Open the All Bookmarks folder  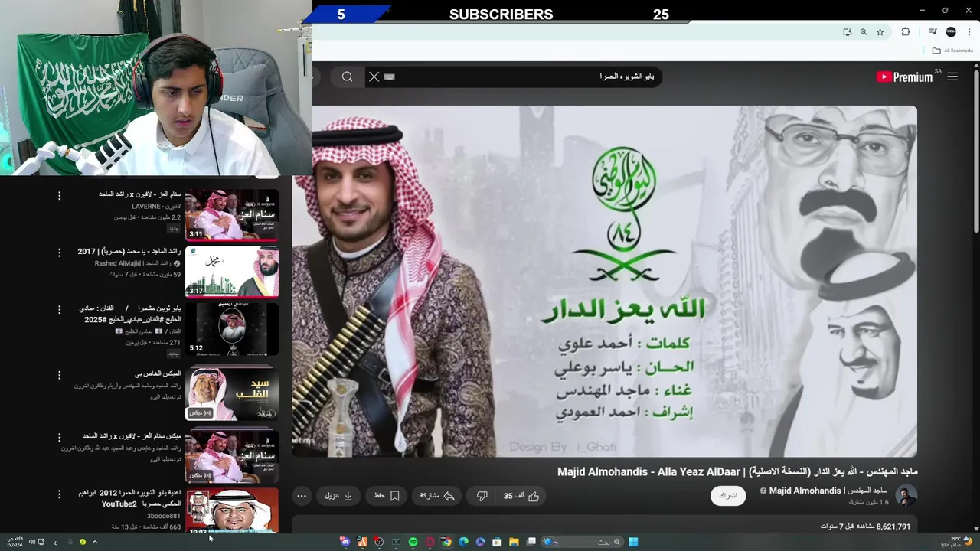pos(953,51)
